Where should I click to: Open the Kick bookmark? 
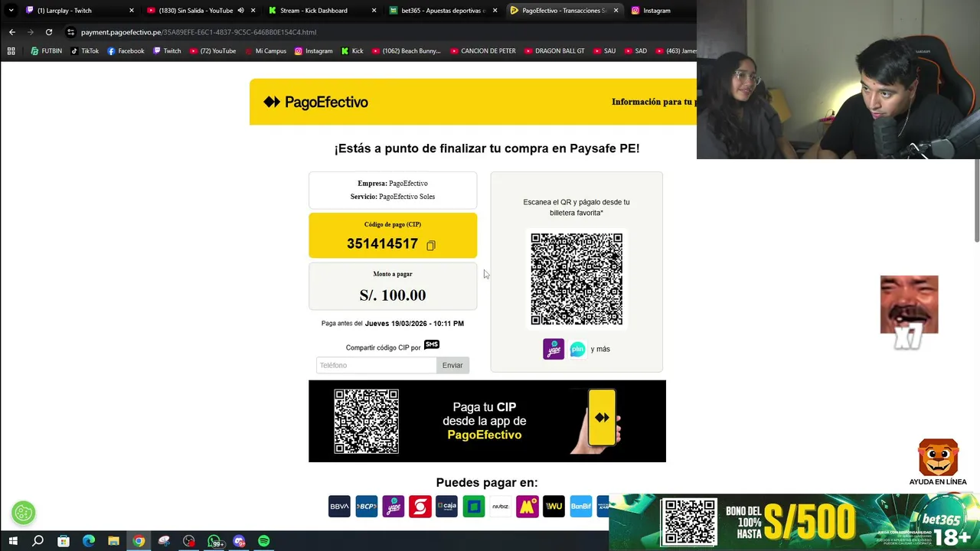tap(352, 51)
